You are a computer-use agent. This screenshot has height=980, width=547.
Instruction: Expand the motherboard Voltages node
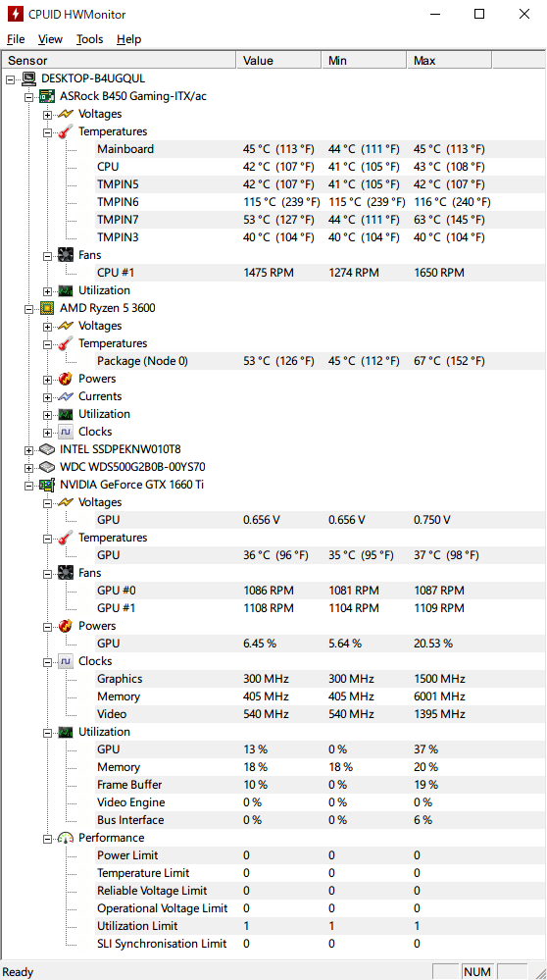click(47, 115)
